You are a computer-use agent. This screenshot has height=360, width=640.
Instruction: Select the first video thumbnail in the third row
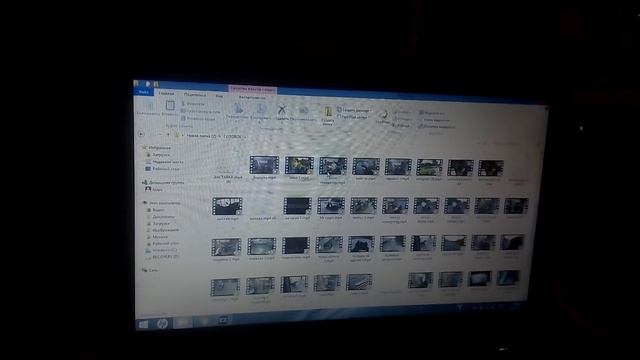point(226,247)
